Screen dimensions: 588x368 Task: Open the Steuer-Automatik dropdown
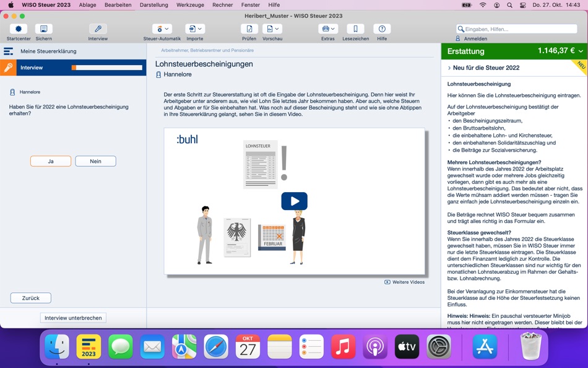click(x=162, y=29)
